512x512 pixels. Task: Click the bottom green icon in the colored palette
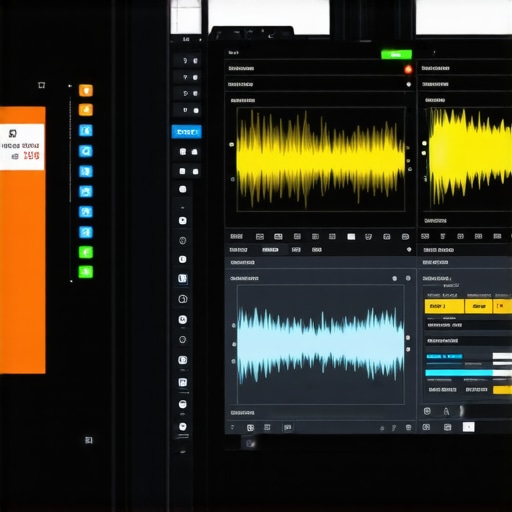[x=86, y=272]
